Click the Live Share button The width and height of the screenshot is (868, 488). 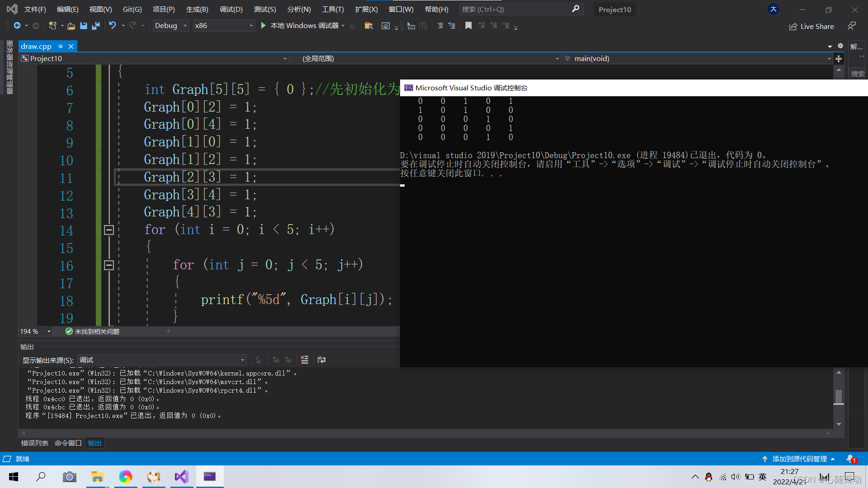[x=811, y=26]
